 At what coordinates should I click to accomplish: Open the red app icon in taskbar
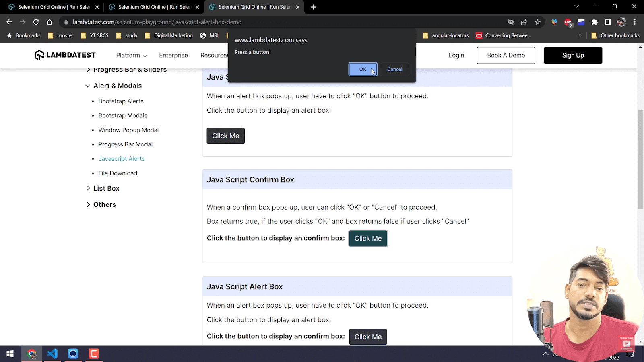pyautogui.click(x=94, y=354)
